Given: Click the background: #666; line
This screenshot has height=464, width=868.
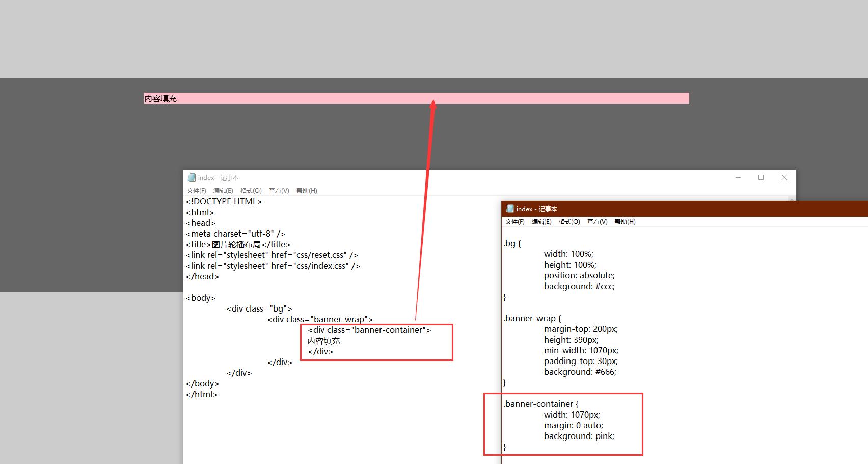Looking at the screenshot, I should coord(580,372).
